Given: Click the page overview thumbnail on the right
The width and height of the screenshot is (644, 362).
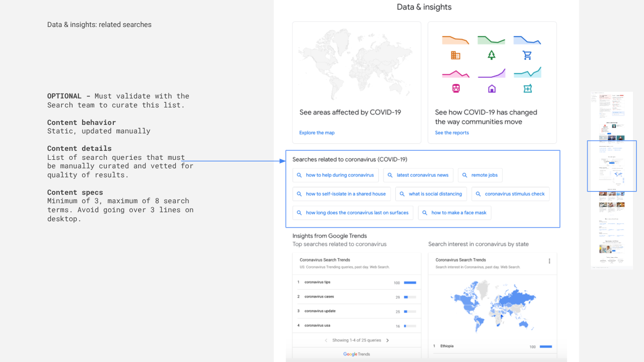Looking at the screenshot, I should click(612, 180).
